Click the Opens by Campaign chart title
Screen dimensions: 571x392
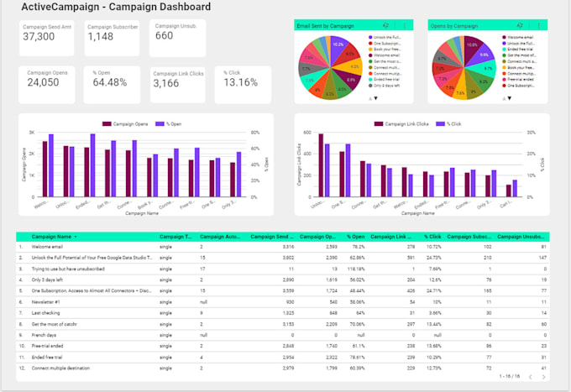point(454,26)
